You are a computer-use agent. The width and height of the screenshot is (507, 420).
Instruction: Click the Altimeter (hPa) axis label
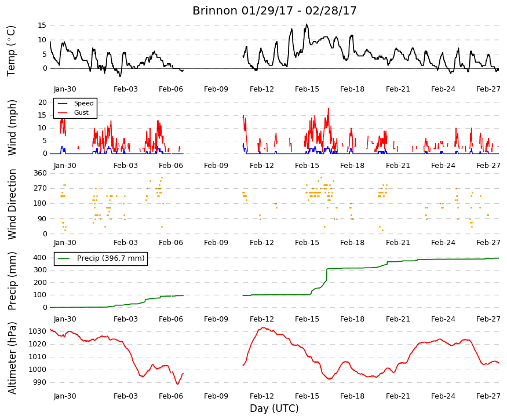pyautogui.click(x=12, y=357)
